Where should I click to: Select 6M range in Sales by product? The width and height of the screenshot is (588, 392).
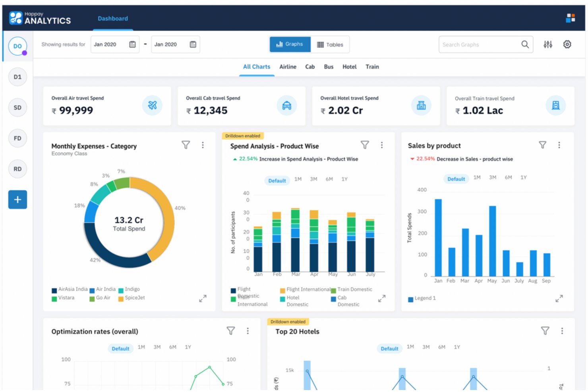click(x=508, y=178)
